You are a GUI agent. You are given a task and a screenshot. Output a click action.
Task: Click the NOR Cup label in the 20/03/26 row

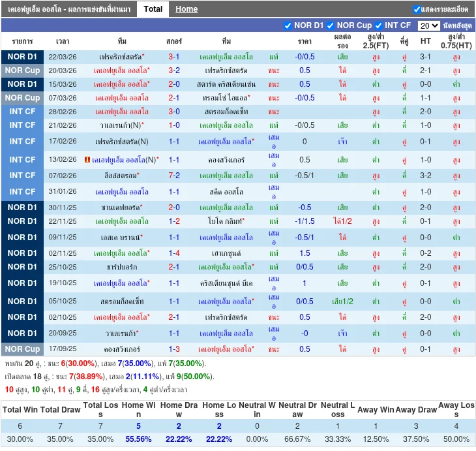pos(23,70)
